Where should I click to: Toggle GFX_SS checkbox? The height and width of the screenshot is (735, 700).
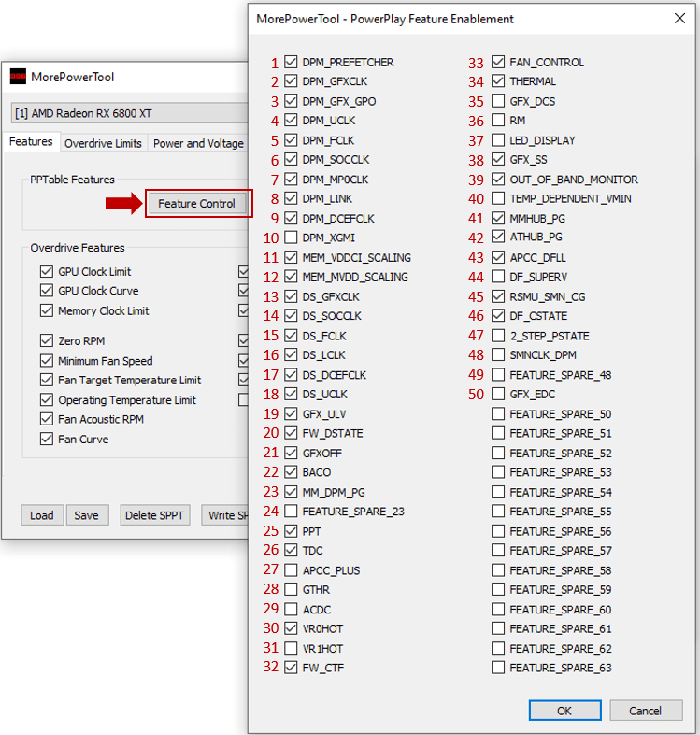coord(498,159)
